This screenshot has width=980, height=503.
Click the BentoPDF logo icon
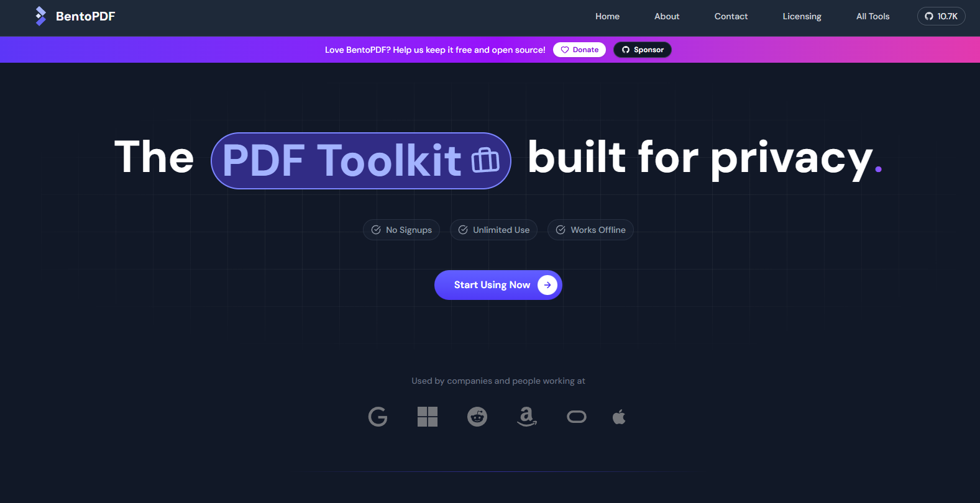(40, 16)
